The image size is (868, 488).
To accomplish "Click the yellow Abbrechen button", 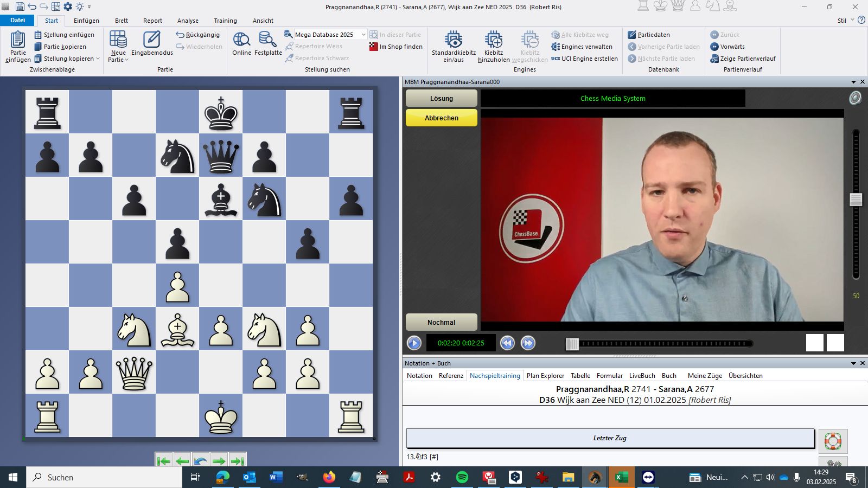I will (442, 118).
